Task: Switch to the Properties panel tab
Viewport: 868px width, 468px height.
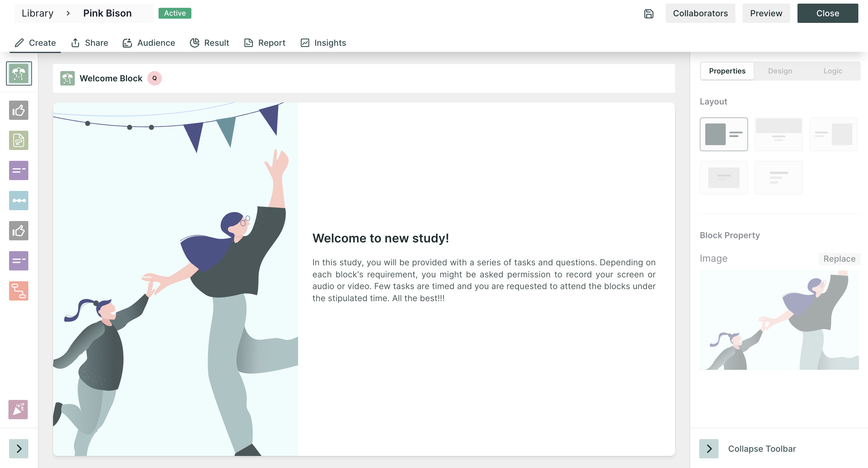Action: pos(727,71)
